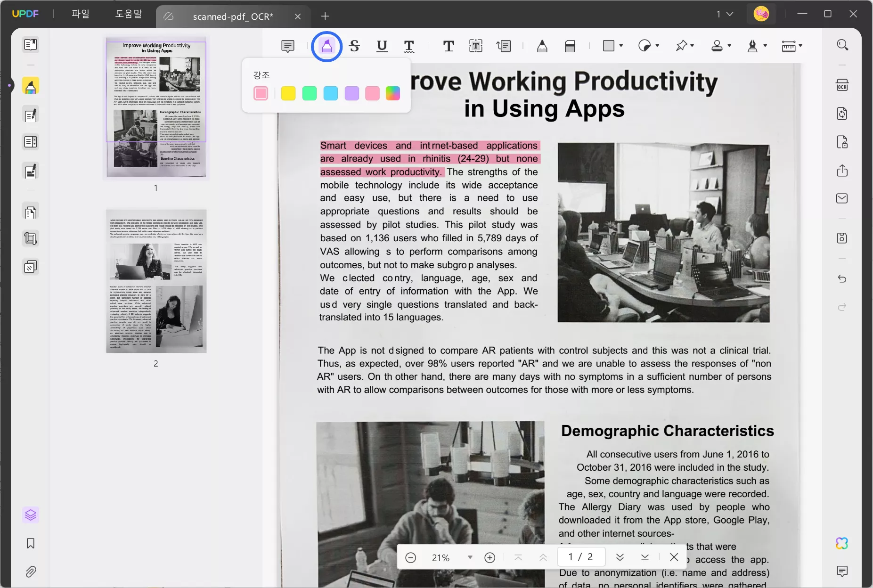Toggle the layers panel button

31,514
